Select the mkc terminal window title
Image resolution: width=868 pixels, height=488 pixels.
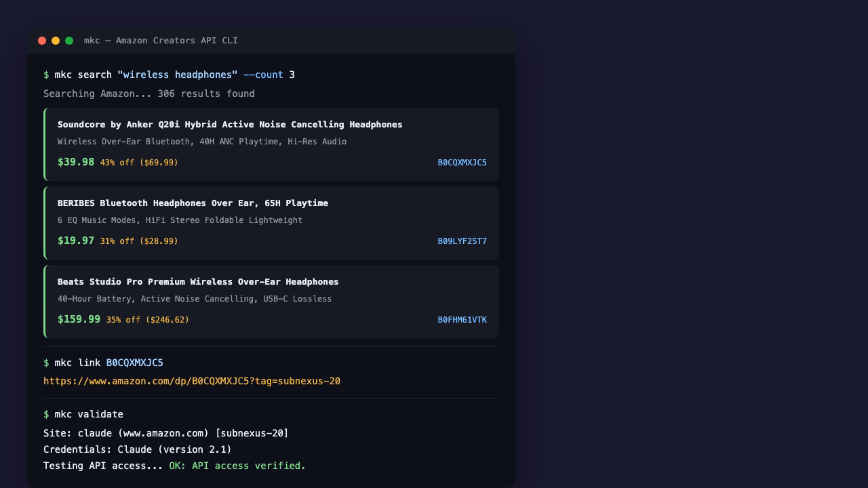(161, 41)
